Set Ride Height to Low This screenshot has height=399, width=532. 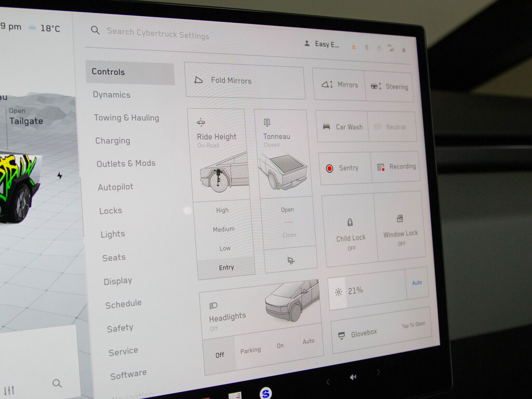click(224, 248)
